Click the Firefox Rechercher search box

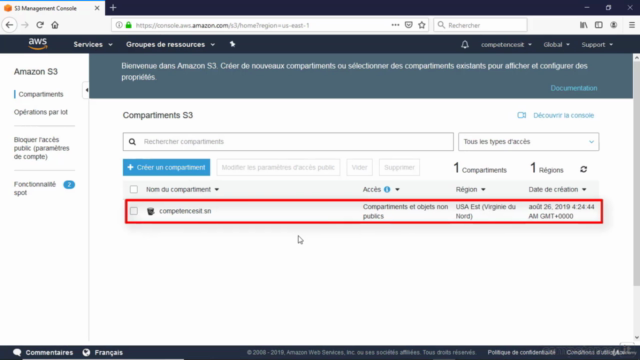(x=480, y=25)
